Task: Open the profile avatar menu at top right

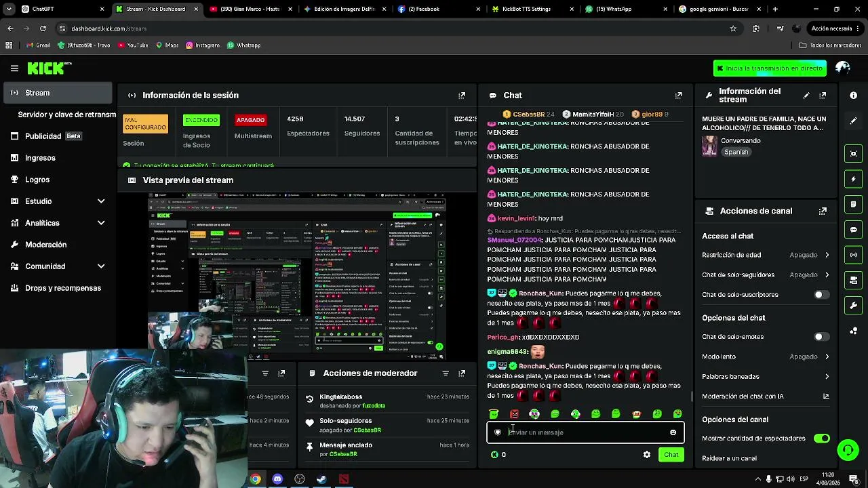Action: [x=843, y=68]
